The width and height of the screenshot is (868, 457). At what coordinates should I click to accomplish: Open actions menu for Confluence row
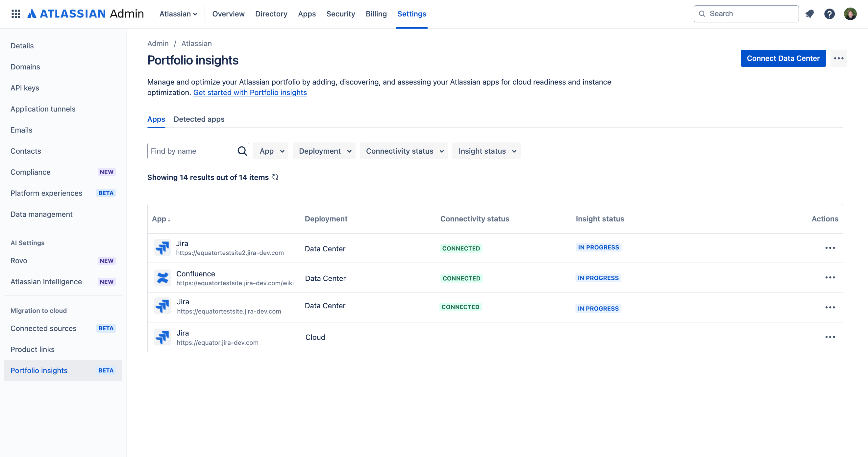830,277
